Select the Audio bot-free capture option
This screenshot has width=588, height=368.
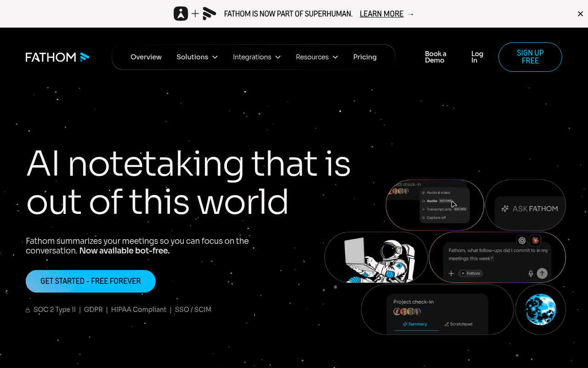click(x=437, y=201)
